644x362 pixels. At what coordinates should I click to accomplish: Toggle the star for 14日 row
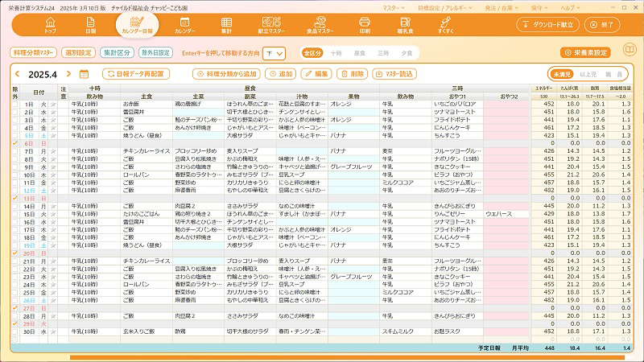pos(53,207)
